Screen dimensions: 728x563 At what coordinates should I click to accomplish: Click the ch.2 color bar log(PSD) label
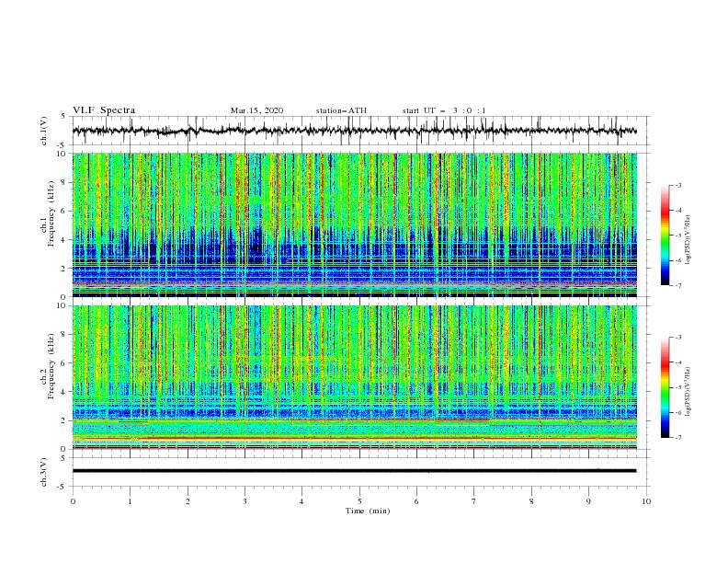pos(689,392)
